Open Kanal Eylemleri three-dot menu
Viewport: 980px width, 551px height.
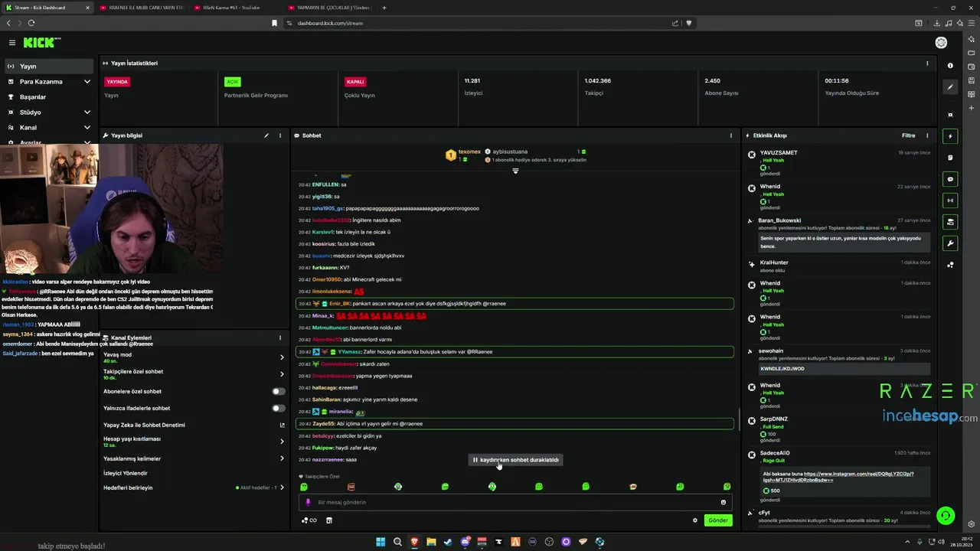pos(279,337)
